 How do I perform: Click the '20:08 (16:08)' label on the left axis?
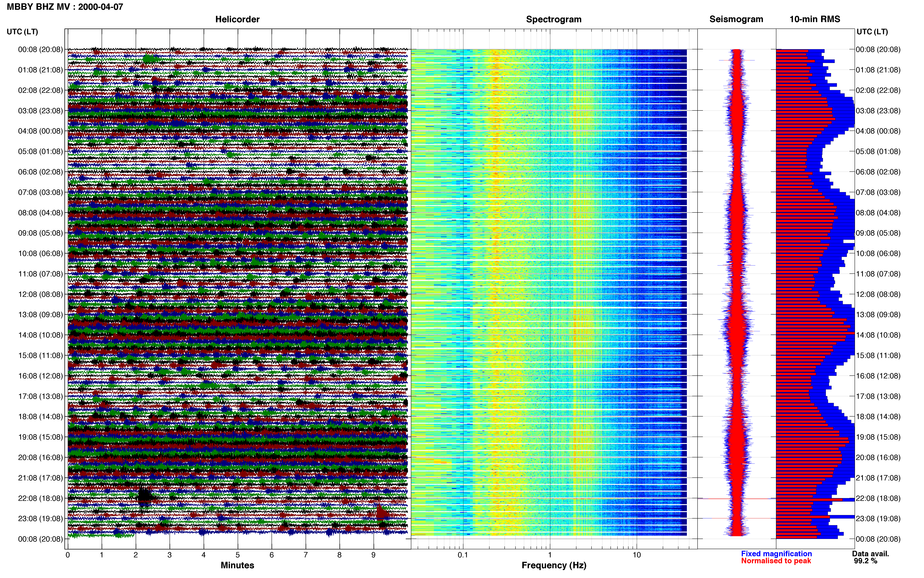click(40, 458)
